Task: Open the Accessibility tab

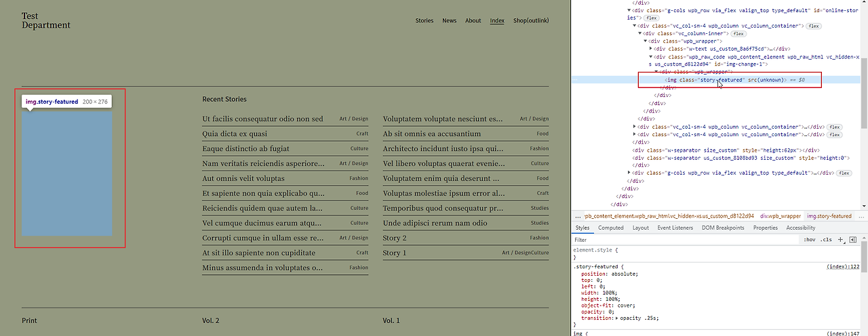Action: coord(801,228)
